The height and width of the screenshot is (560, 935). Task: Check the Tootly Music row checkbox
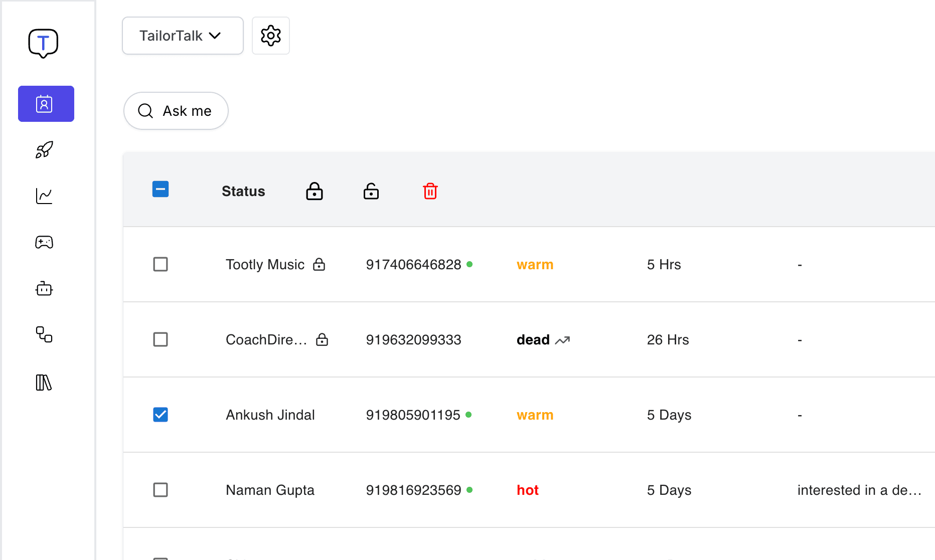coord(161,264)
